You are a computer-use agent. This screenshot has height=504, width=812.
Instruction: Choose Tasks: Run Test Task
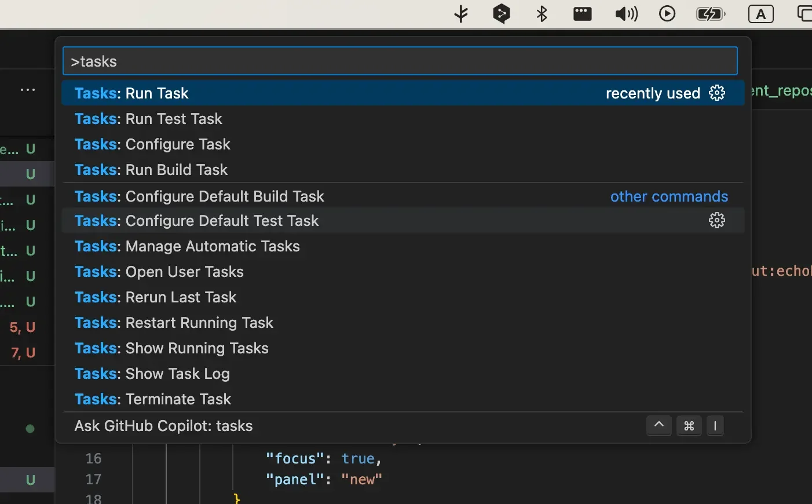(x=403, y=118)
